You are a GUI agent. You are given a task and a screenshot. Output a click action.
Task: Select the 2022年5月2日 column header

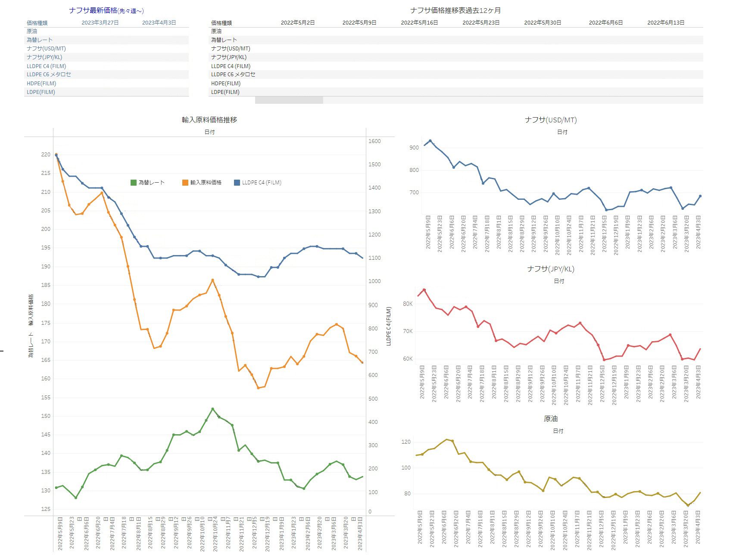coord(298,22)
